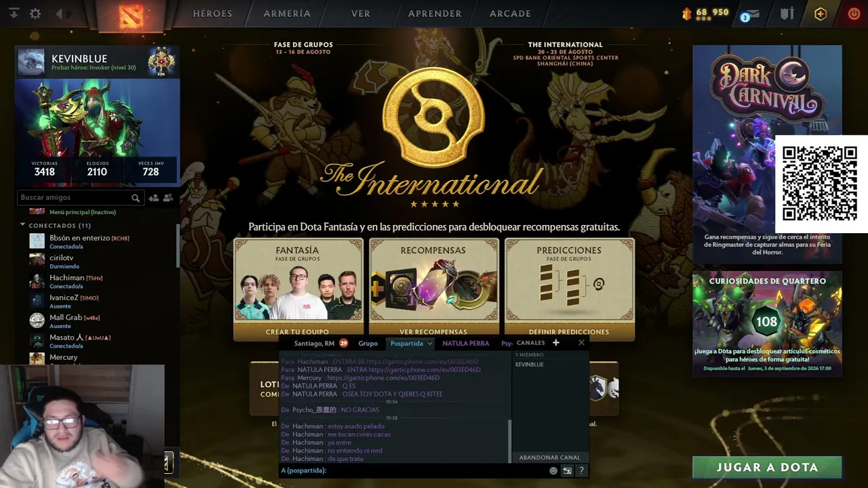This screenshot has width=868, height=488.
Task: Open the ARMERÍA menu
Action: 288,14
